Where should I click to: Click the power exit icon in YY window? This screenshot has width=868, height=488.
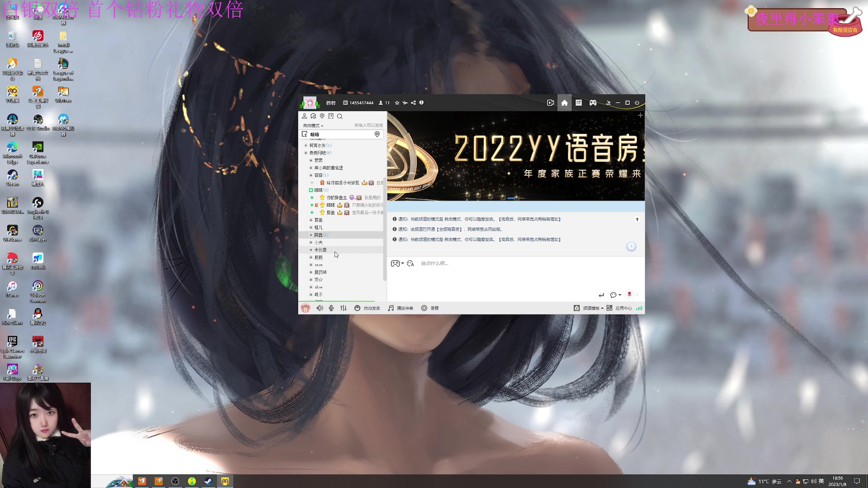point(637,103)
